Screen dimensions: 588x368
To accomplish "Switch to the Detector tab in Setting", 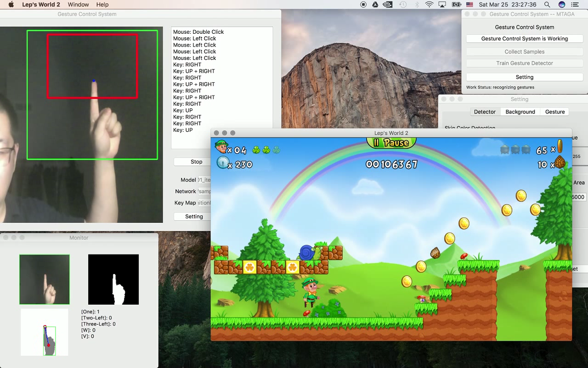I will pyautogui.click(x=484, y=112).
